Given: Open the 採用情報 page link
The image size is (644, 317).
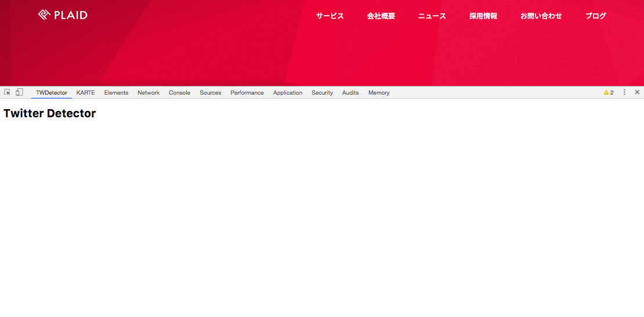Looking at the screenshot, I should (483, 16).
